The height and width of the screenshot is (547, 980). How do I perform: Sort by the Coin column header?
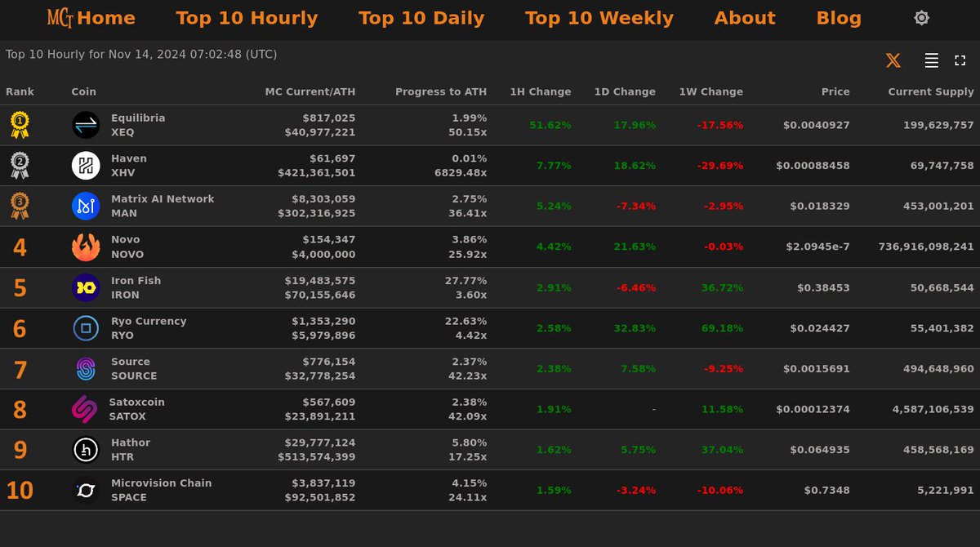coord(84,91)
